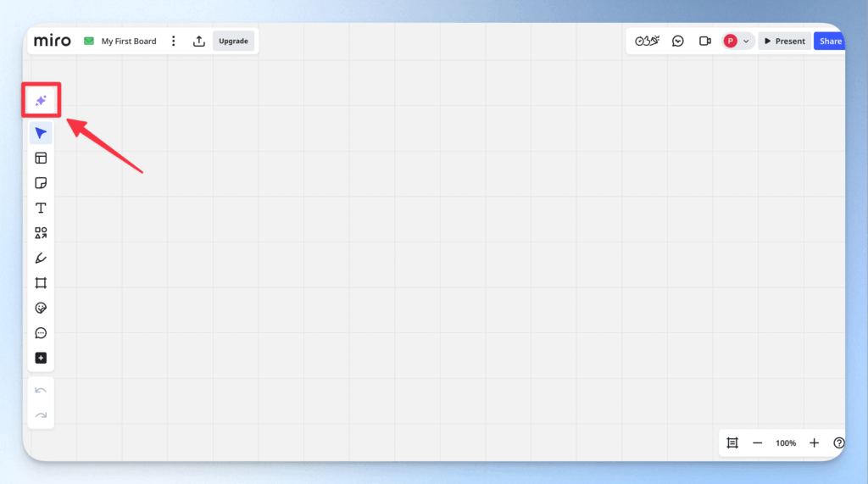The image size is (868, 484).
Task: Open the frames panel icon
Action: pos(732,443)
